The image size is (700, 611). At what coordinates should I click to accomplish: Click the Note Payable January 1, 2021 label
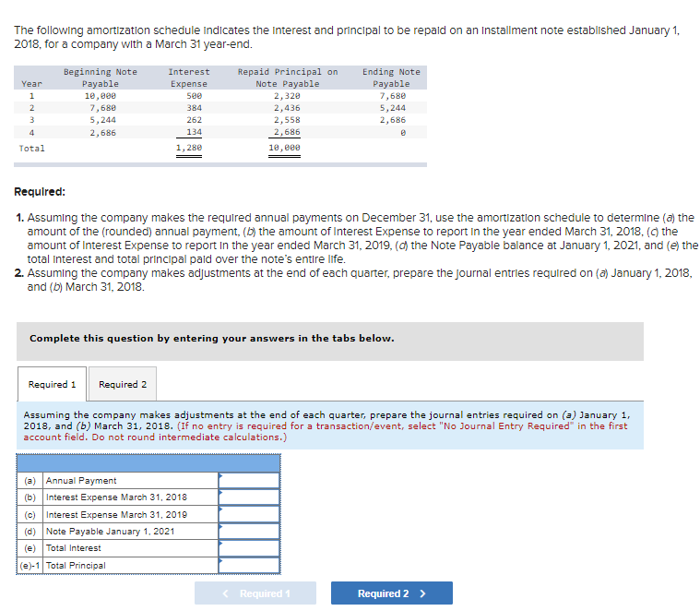click(x=110, y=531)
